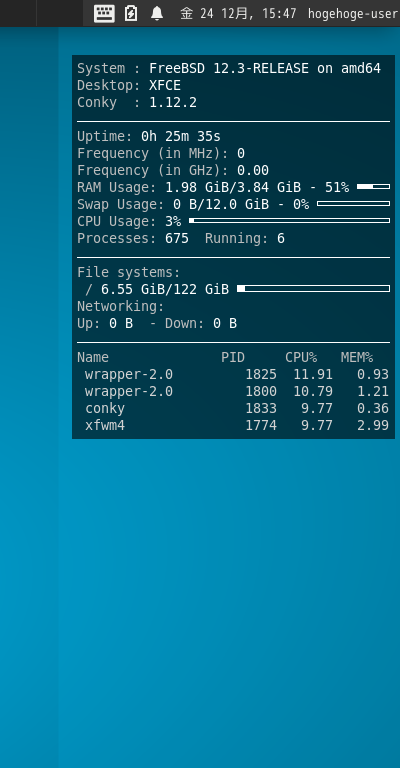Image resolution: width=400 pixels, height=768 pixels.
Task: Click the CPU usage bar
Action: tap(289, 221)
